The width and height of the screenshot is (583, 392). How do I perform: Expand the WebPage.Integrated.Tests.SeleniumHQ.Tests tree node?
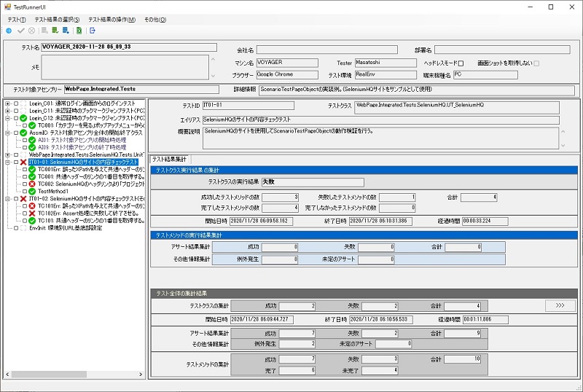[7, 154]
